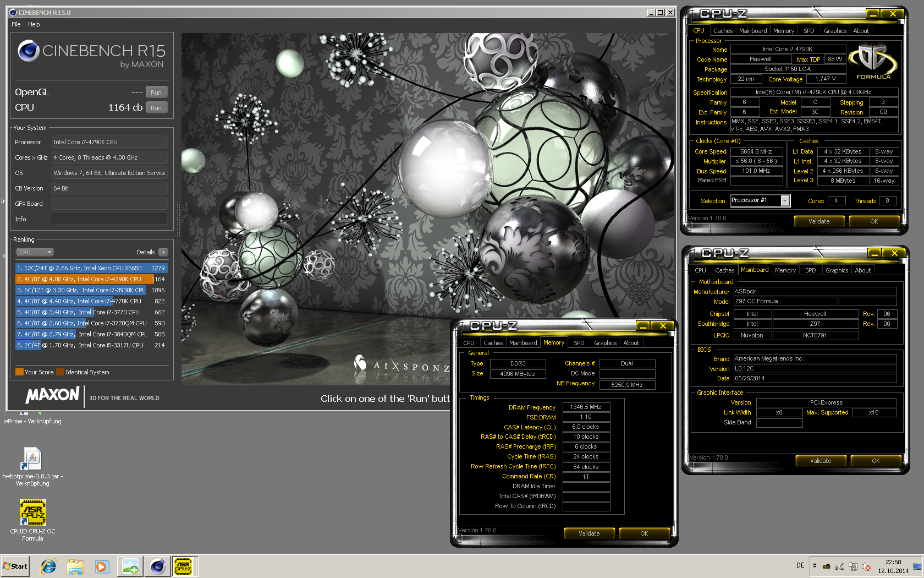Open CPU tab in Mainboard CPU-Z window
The height and width of the screenshot is (578, 924).
[700, 270]
